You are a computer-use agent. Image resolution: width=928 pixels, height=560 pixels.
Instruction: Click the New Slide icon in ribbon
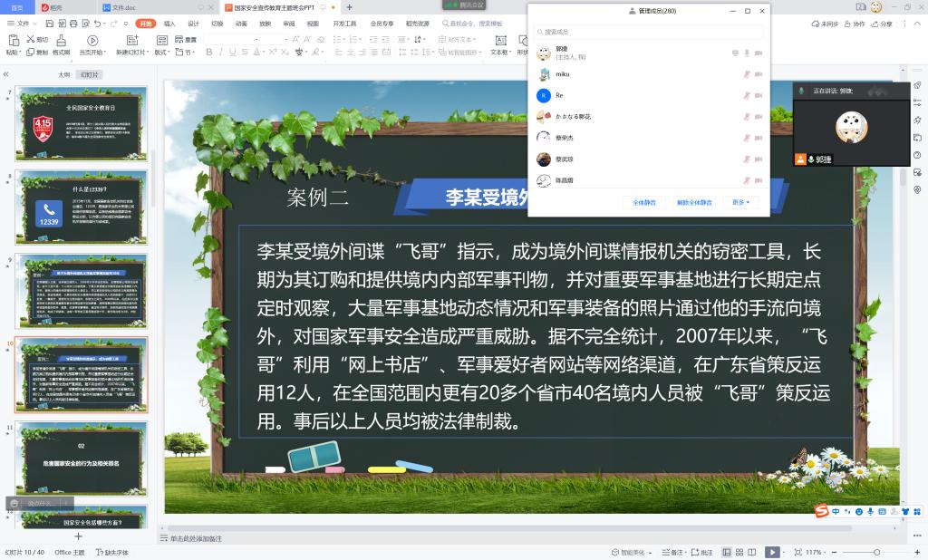tap(130, 41)
